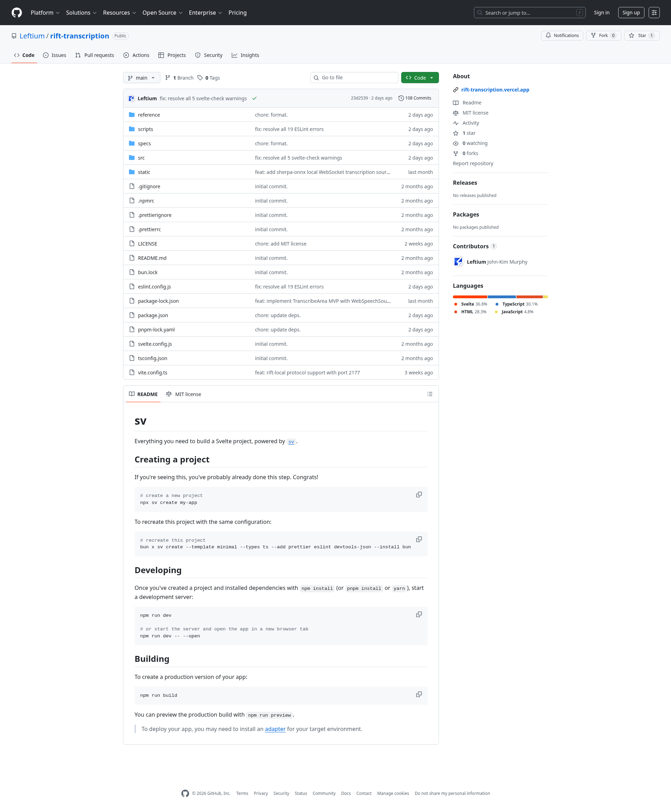
Task: Expand the green Code dropdown button
Action: tap(420, 78)
